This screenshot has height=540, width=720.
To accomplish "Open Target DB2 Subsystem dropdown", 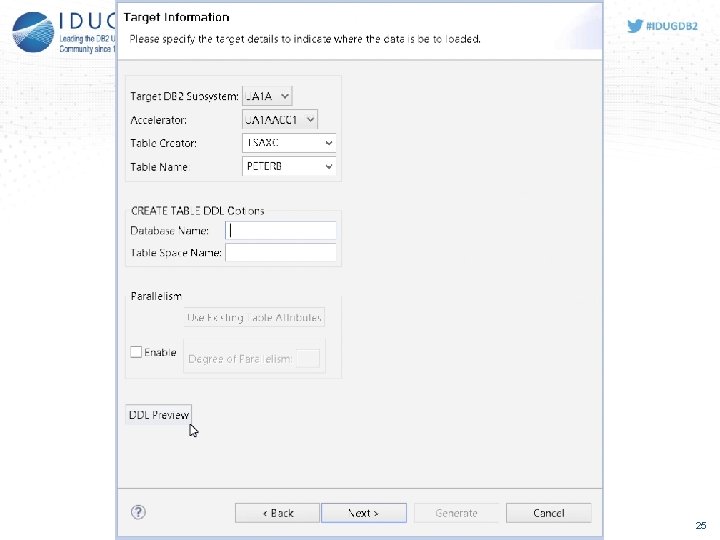I will click(x=267, y=96).
